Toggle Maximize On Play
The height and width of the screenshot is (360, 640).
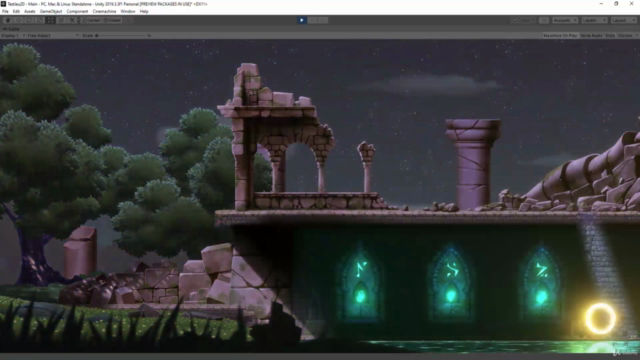pos(560,36)
